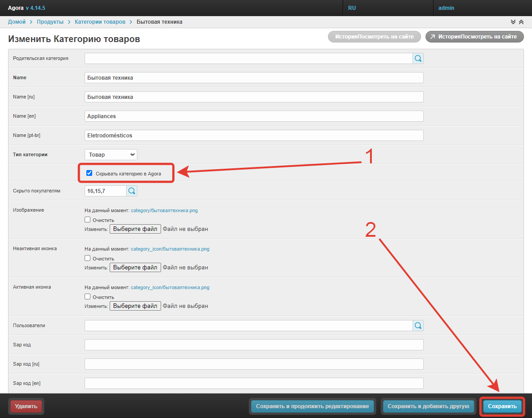
Task: Expand all sections with double down chevron
Action: pos(513,22)
